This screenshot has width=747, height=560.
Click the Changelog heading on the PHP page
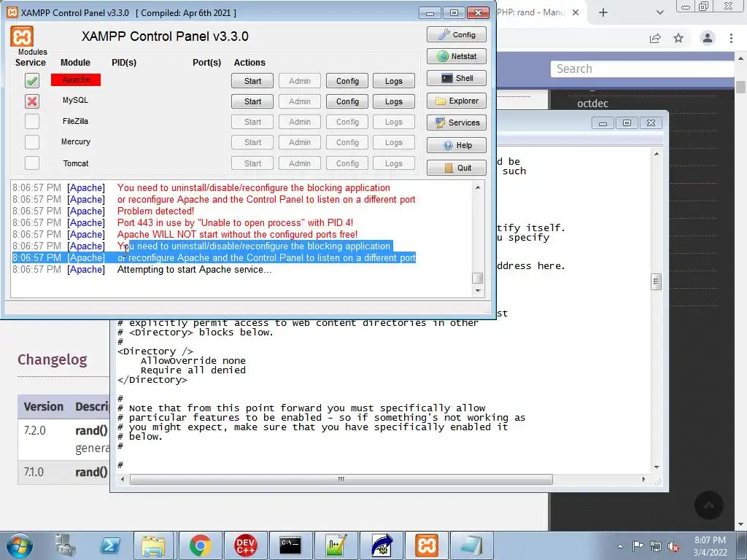click(x=53, y=359)
